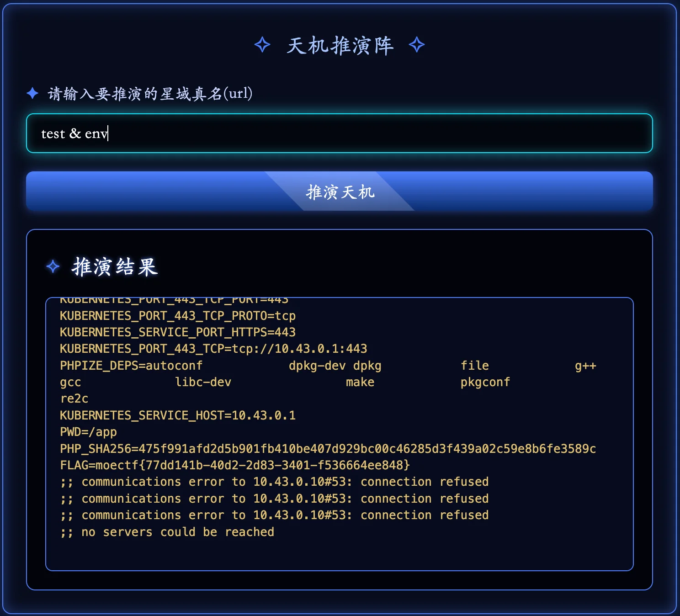
Task: Click the first 'communications error' output line
Action: [x=274, y=482]
